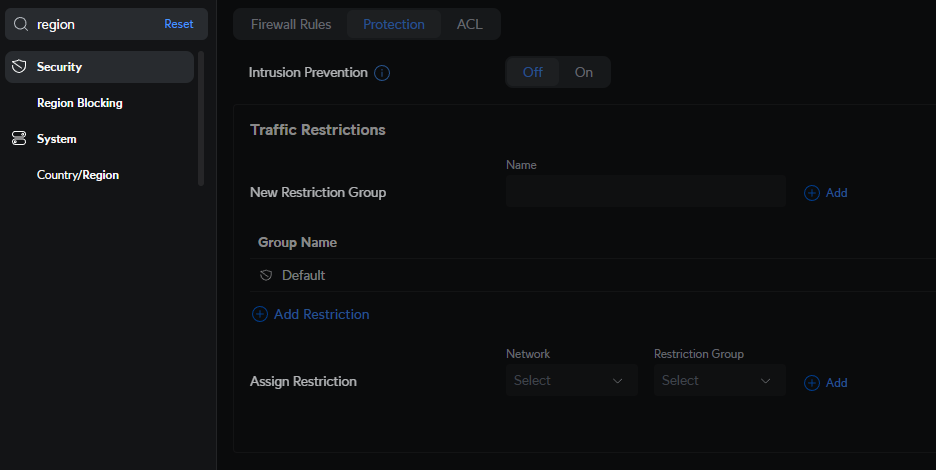Open Intrusion Prevention info tooltip icon
Image resolution: width=936 pixels, height=470 pixels.
tap(381, 73)
